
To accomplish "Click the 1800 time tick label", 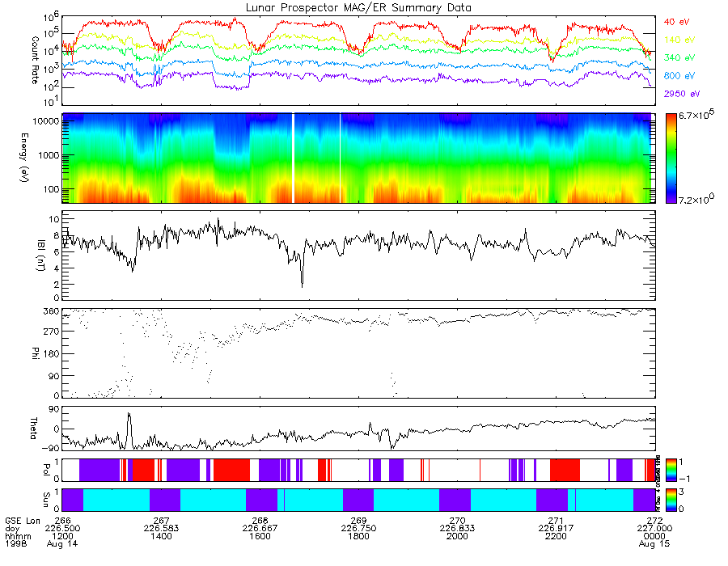I will point(358,536).
